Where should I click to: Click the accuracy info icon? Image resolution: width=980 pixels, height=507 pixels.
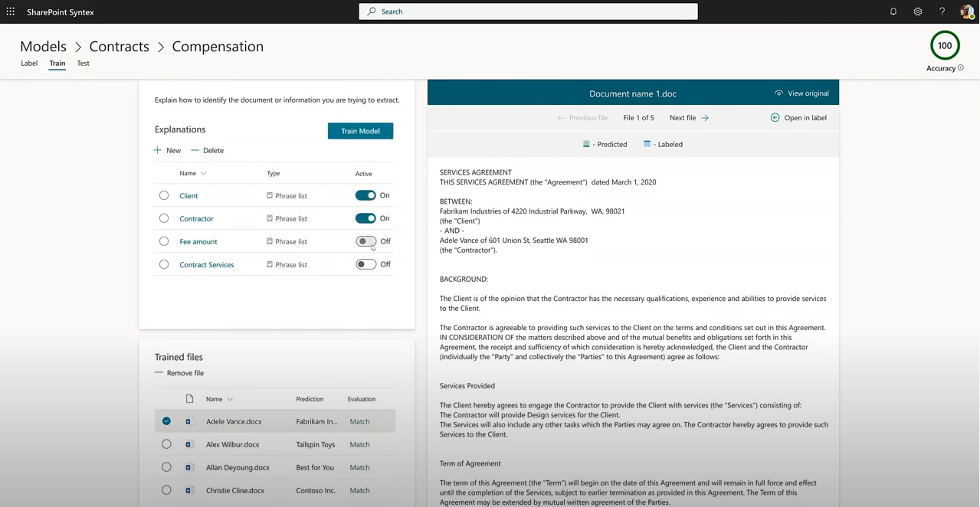click(961, 68)
